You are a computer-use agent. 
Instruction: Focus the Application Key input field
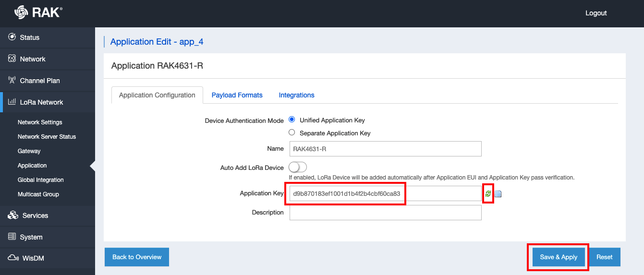click(x=385, y=193)
